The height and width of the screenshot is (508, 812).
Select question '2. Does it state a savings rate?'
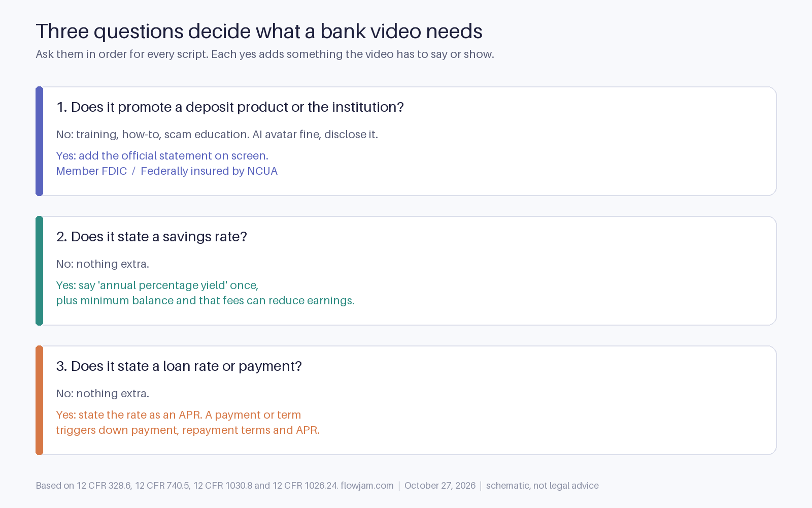[152, 237]
